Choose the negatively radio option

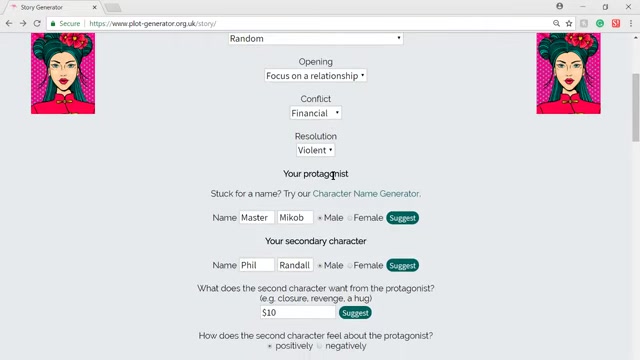[320, 346]
